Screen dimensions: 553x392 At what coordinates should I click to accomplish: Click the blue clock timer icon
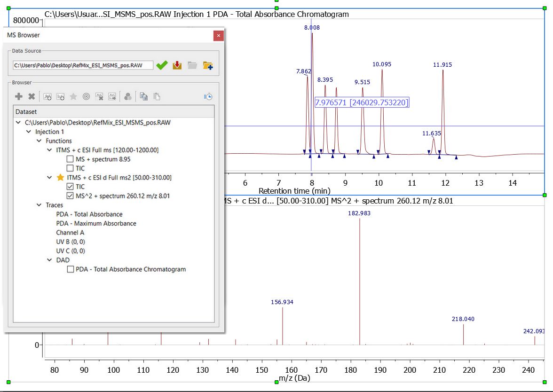[x=208, y=96]
